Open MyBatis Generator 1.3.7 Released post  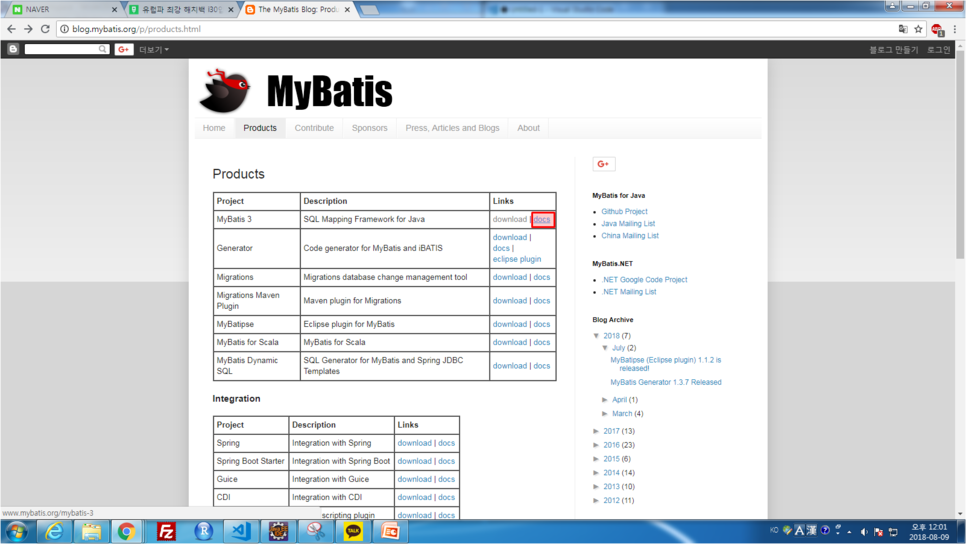(665, 383)
